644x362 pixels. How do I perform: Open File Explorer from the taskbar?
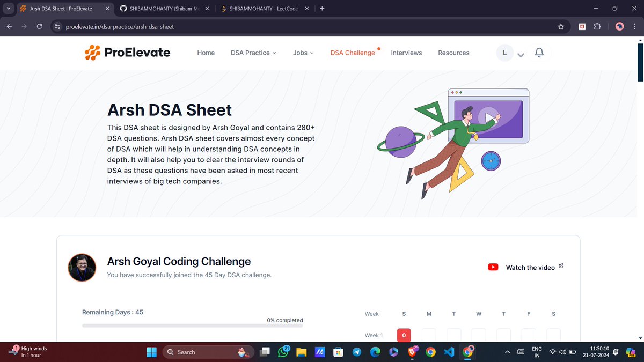[301, 352]
